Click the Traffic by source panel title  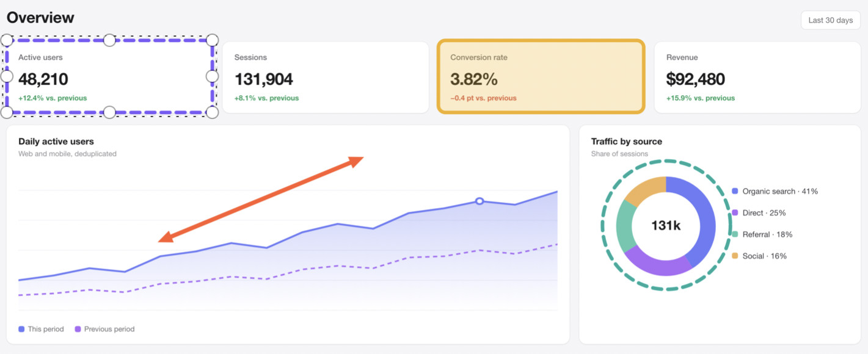[627, 142]
